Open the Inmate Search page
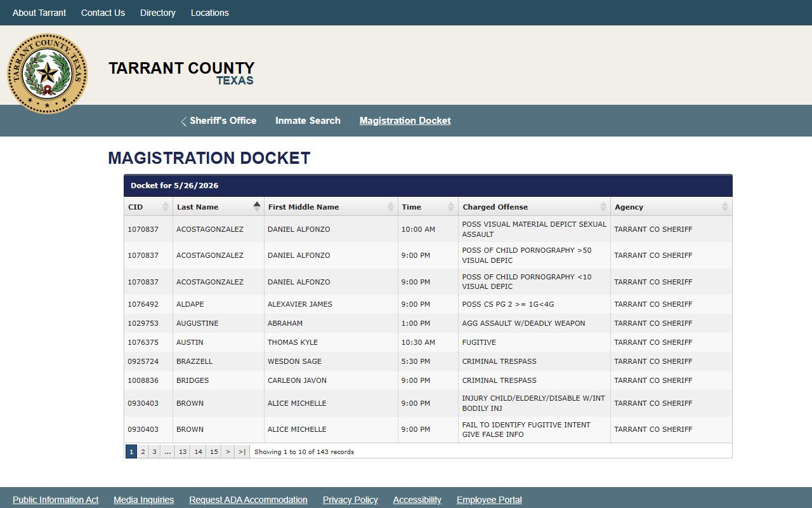The width and height of the screenshot is (812, 508). click(308, 121)
